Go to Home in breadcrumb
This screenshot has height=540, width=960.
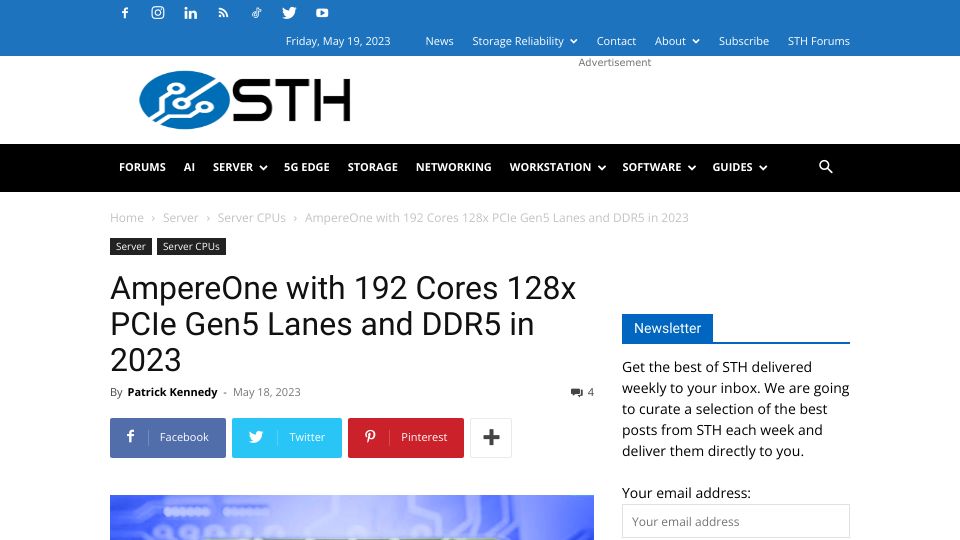pos(127,218)
